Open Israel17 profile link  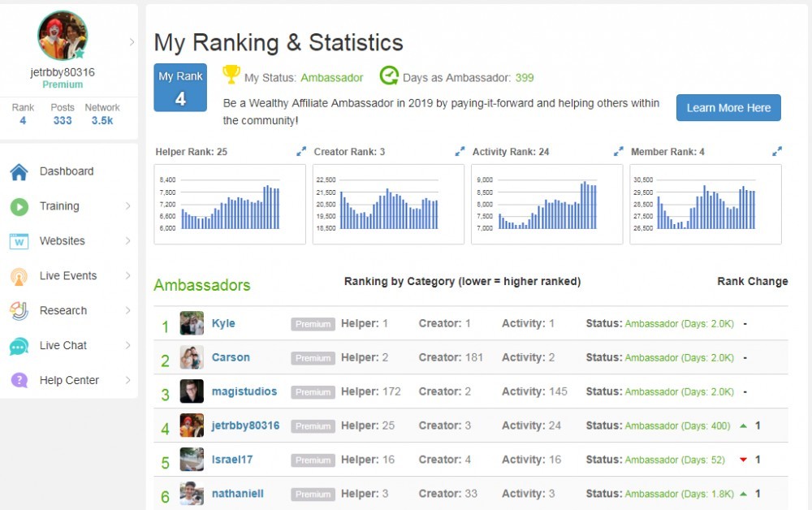pyautogui.click(x=232, y=460)
